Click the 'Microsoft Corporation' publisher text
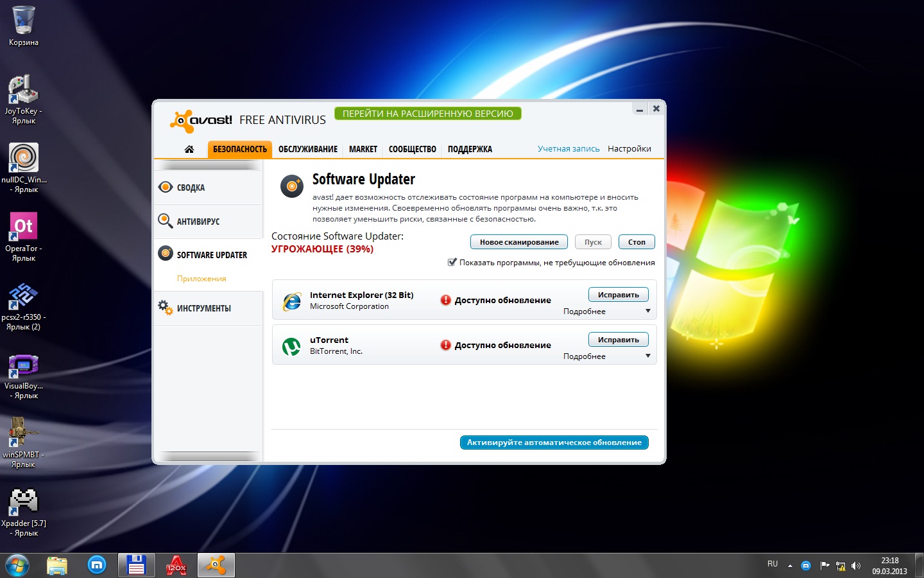This screenshot has width=924, height=578. (349, 306)
